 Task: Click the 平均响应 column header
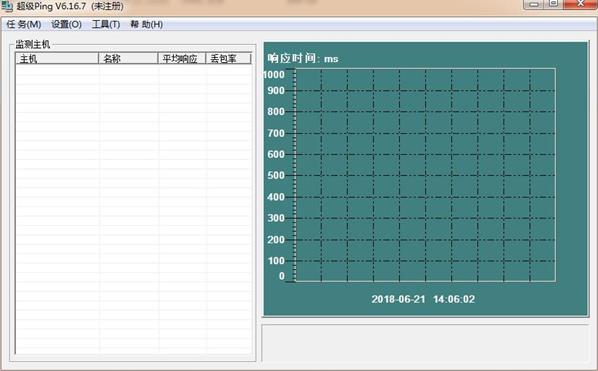[x=182, y=58]
